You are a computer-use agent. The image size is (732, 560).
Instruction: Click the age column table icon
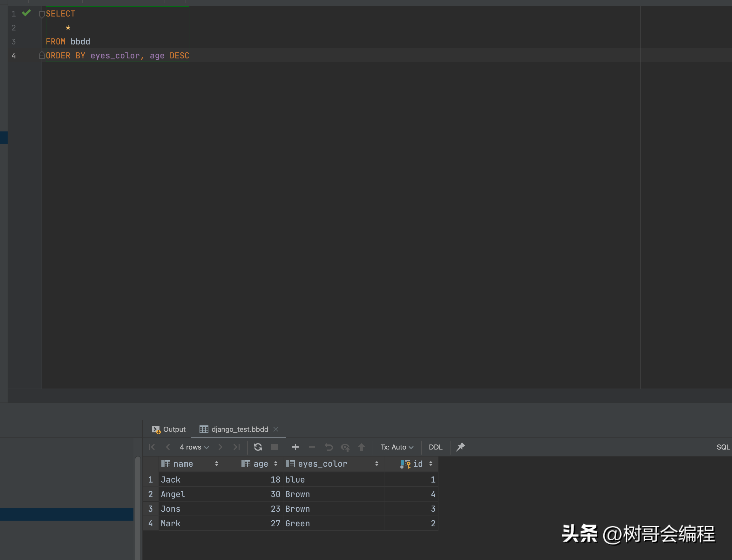(x=246, y=464)
